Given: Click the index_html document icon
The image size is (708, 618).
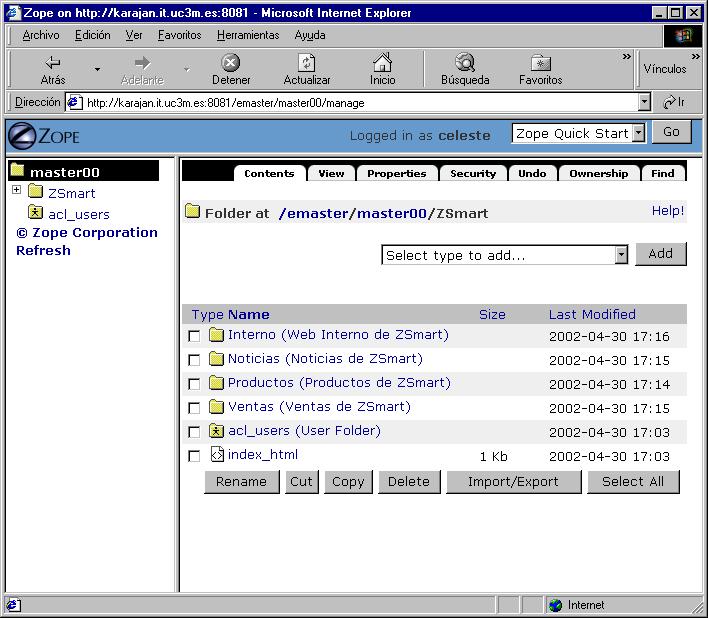Looking at the screenshot, I should coord(217,455).
